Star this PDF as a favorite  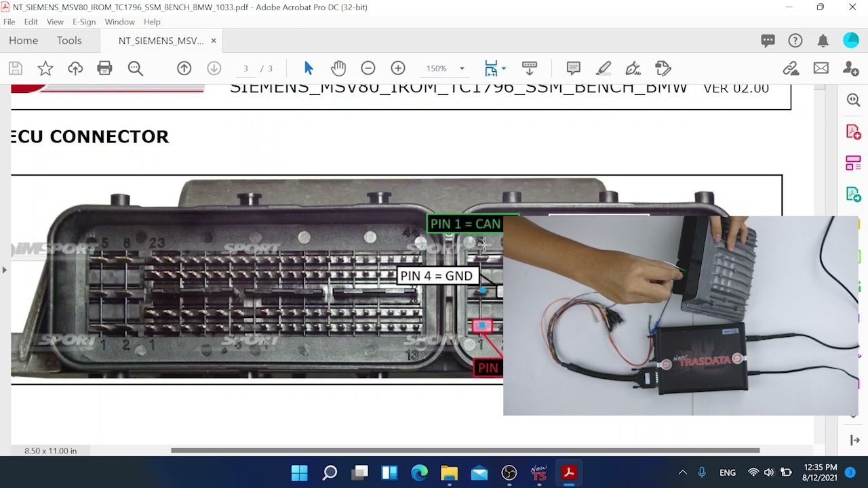pyautogui.click(x=45, y=68)
